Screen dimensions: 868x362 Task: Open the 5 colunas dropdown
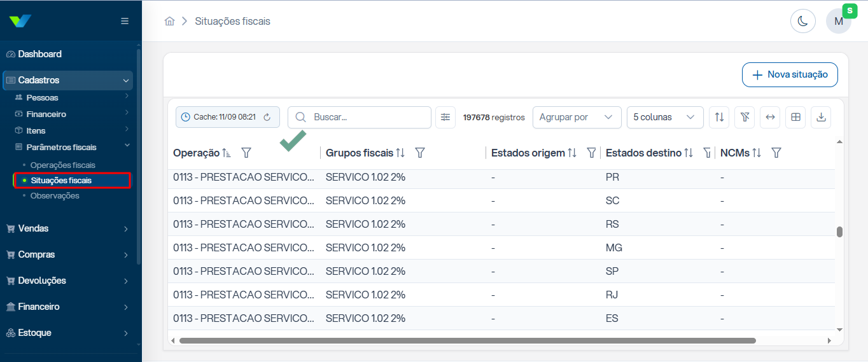[665, 117]
